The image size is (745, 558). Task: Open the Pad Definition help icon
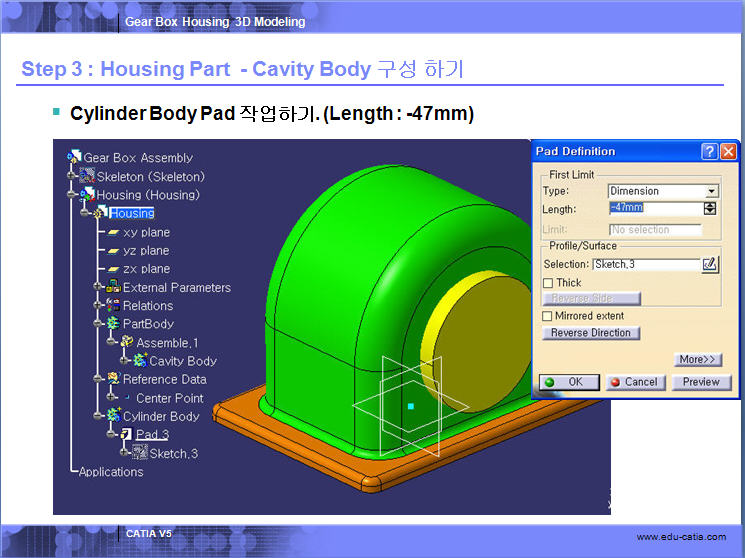709,151
